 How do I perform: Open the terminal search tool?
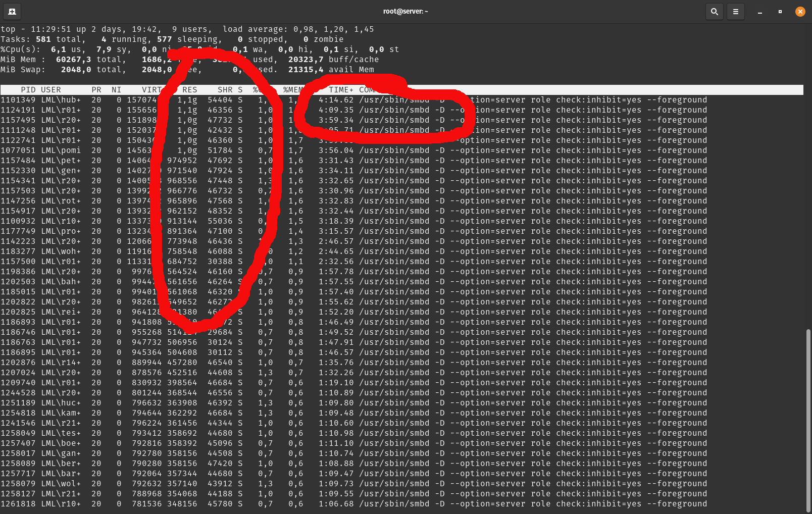pos(714,11)
